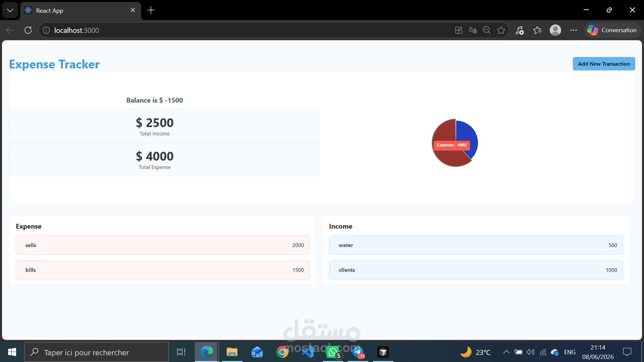
Task: Click the Balance is $ -1500 text
Action: [x=155, y=100]
